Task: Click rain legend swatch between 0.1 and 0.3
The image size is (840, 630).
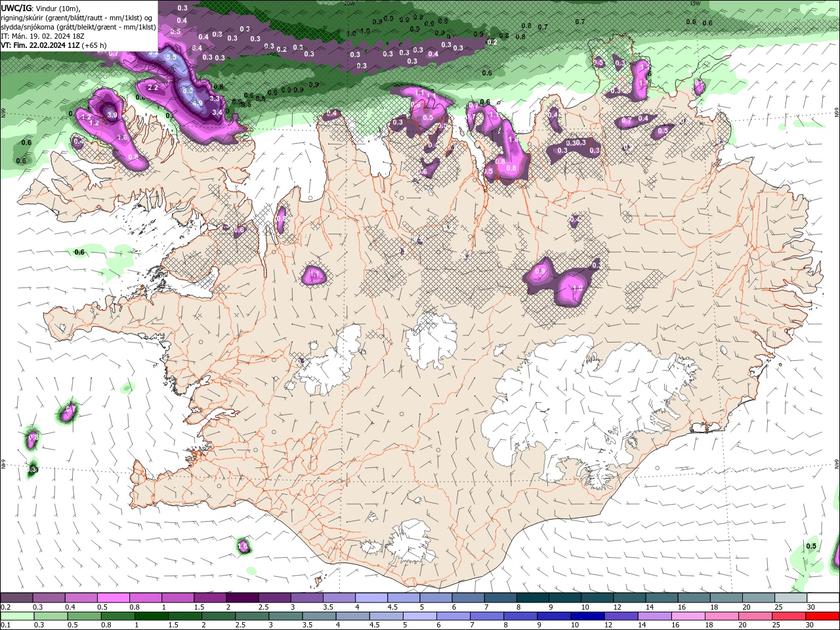Action: 17,616
